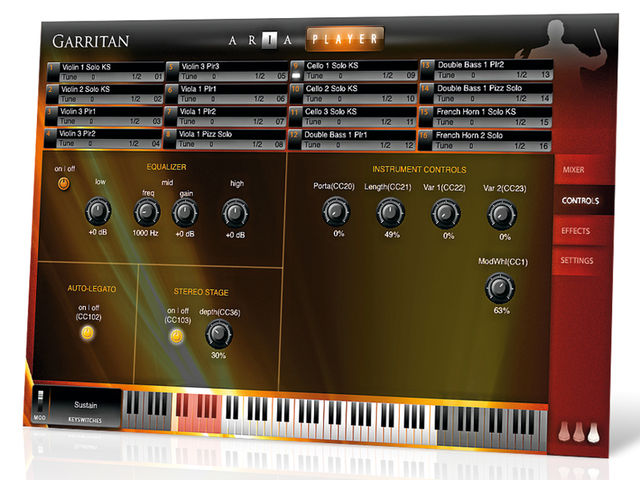The width and height of the screenshot is (640, 480).
Task: Click the low band +0 dB value
Action: [x=98, y=232]
